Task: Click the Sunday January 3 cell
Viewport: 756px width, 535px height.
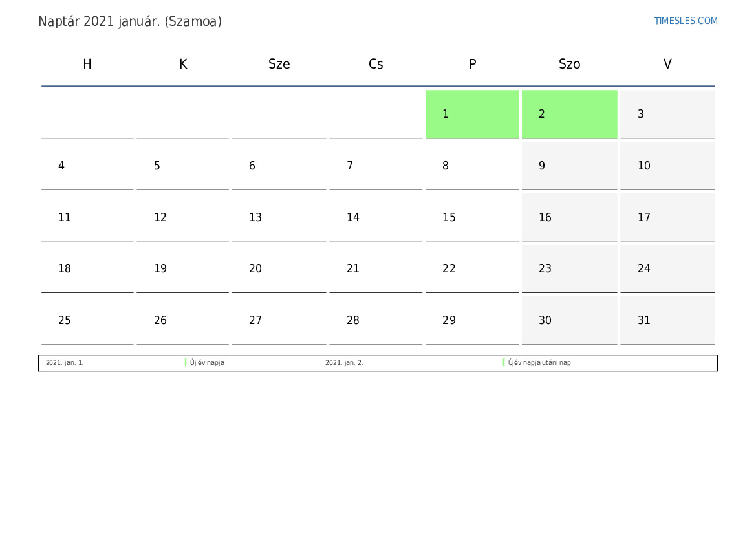Action: [667, 114]
